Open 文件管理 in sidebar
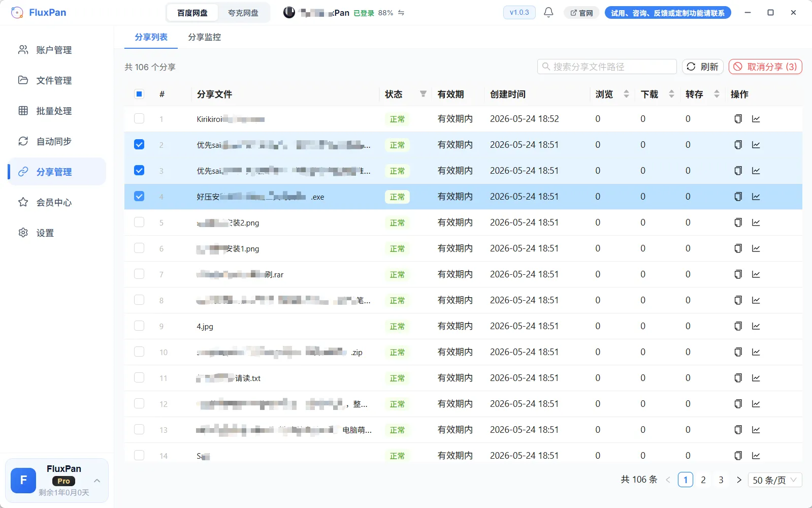Image resolution: width=812 pixels, height=508 pixels. coord(57,80)
